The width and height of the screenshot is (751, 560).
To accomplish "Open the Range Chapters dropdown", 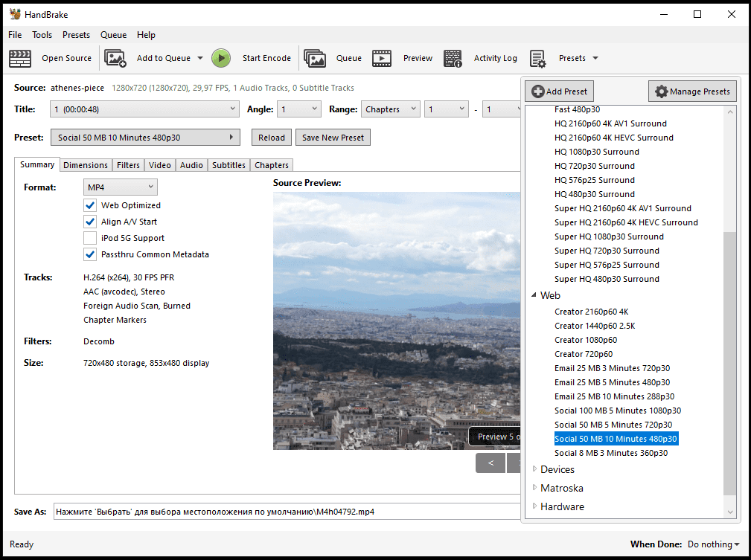I will pos(390,109).
